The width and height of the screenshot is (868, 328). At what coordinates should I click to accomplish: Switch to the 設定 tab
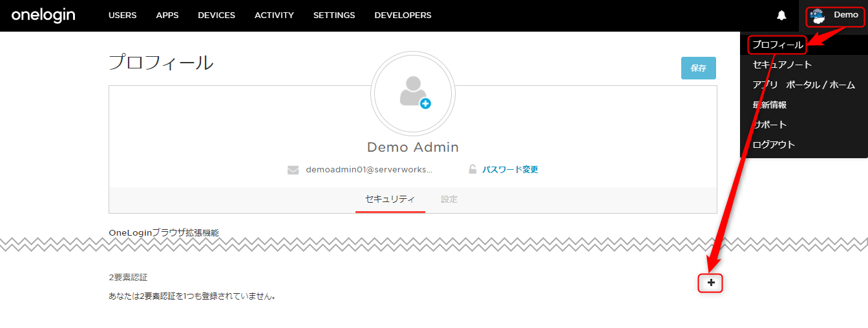(449, 200)
